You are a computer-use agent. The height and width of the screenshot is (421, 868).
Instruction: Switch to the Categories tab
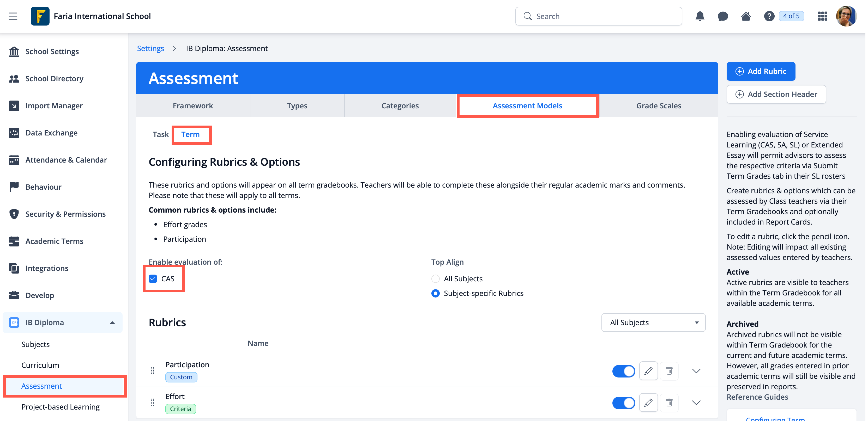click(400, 106)
